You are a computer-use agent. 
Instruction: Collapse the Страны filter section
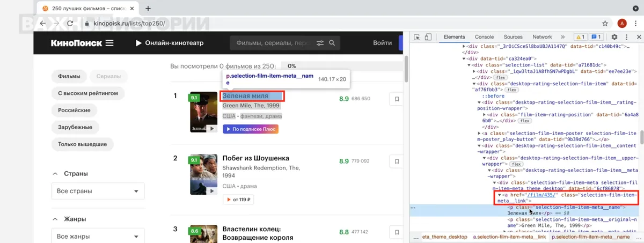(55, 174)
